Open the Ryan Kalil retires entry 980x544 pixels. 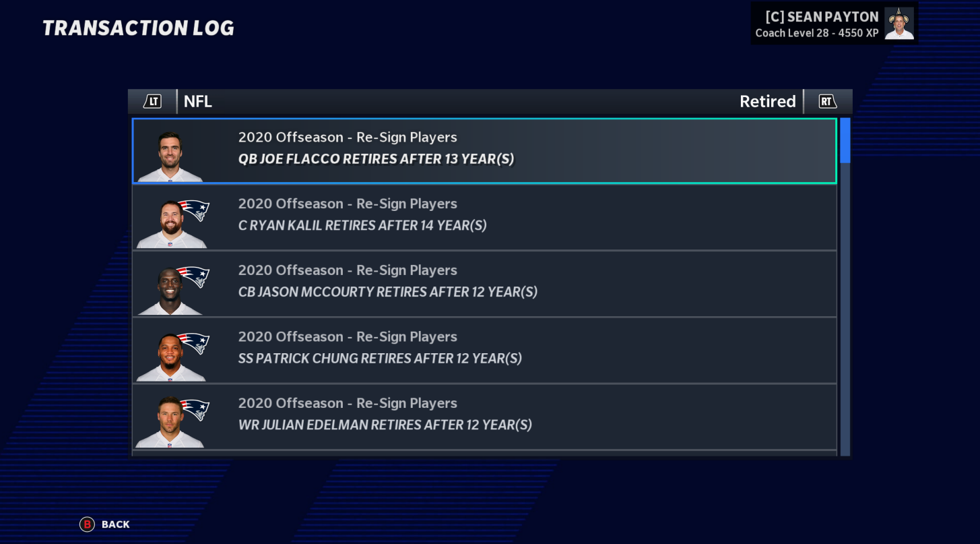485,217
